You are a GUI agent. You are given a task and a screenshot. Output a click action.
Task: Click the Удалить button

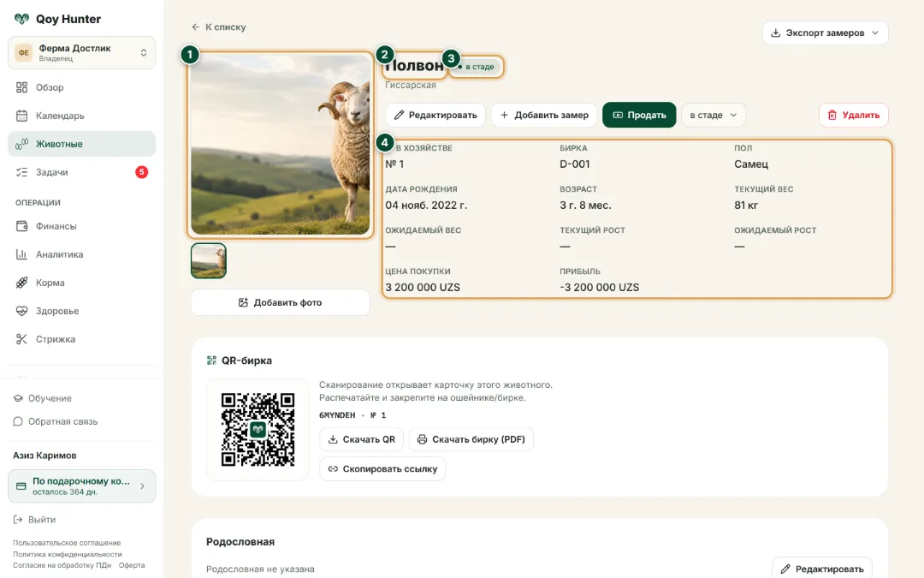pyautogui.click(x=853, y=115)
